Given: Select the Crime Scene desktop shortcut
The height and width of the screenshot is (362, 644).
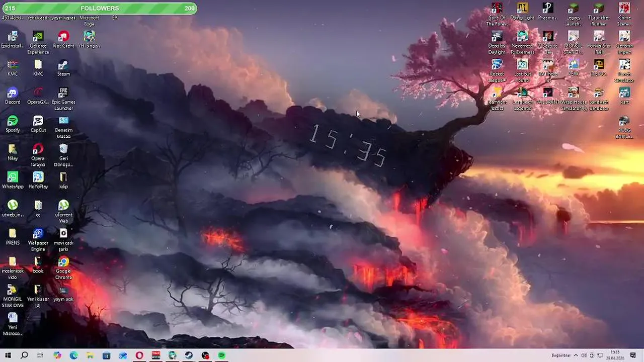Looking at the screenshot, I should (x=624, y=14).
